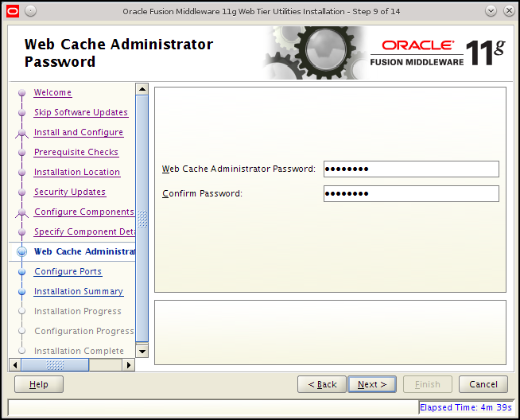Click the Skip Software Updates bullet icon
Screen dimensions: 520x420
22,113
